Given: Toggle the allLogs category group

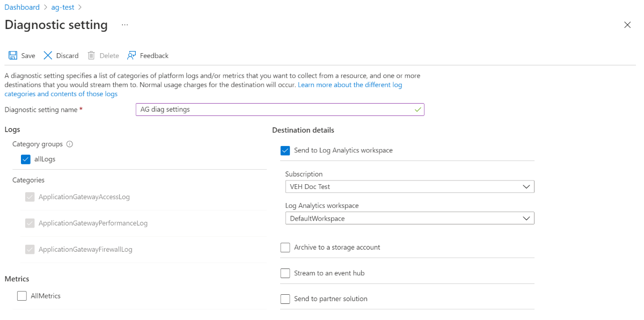Looking at the screenshot, I should tap(25, 159).
